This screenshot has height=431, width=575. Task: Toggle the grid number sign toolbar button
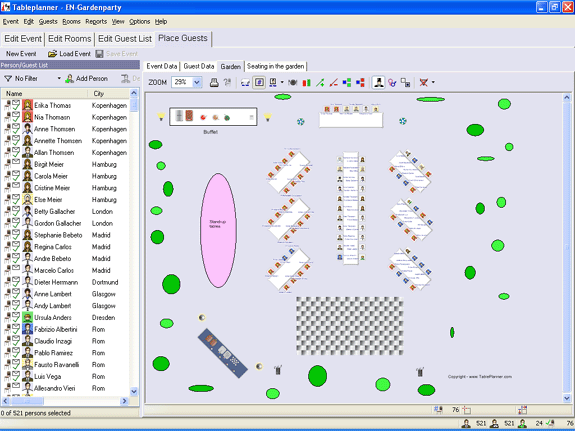click(x=259, y=83)
